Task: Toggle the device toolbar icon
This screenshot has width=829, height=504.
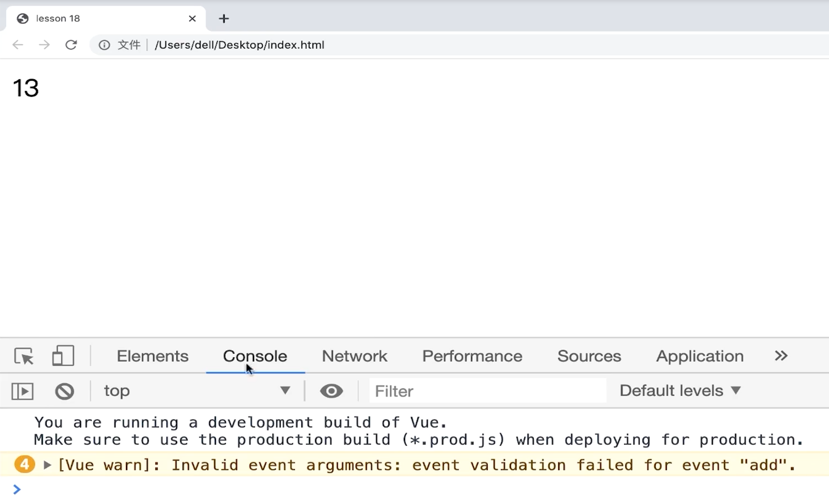Action: click(63, 356)
